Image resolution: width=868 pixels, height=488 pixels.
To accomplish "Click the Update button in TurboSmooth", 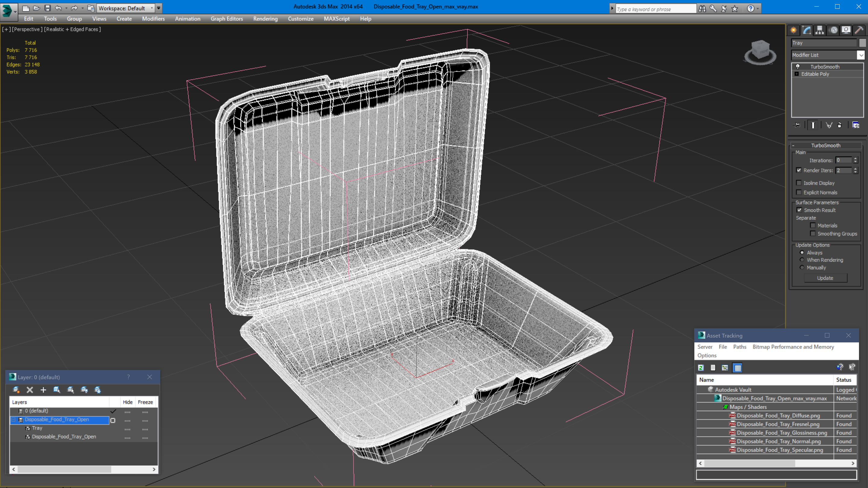I will click(826, 278).
